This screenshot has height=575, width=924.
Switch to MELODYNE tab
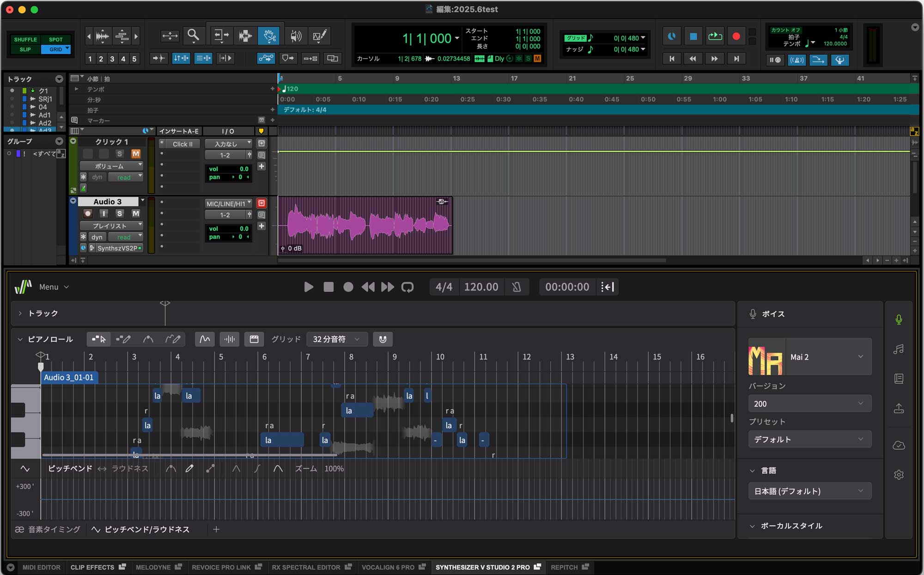pyautogui.click(x=153, y=568)
